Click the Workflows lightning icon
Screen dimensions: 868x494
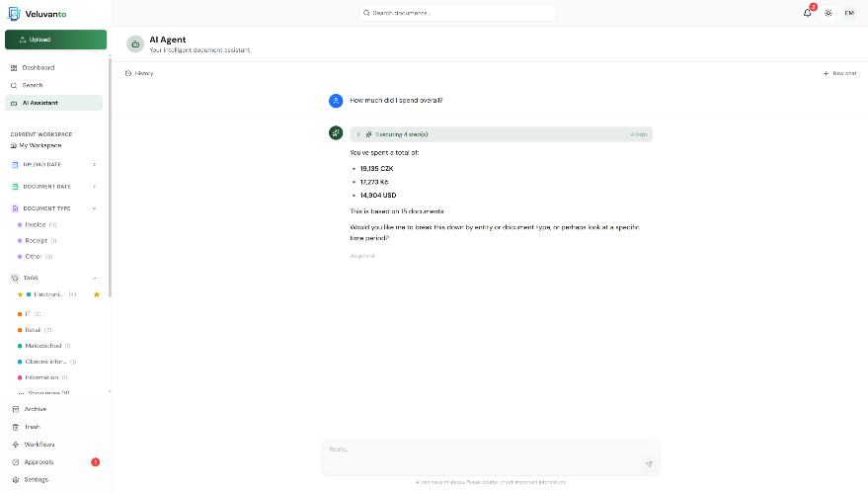[16, 445]
